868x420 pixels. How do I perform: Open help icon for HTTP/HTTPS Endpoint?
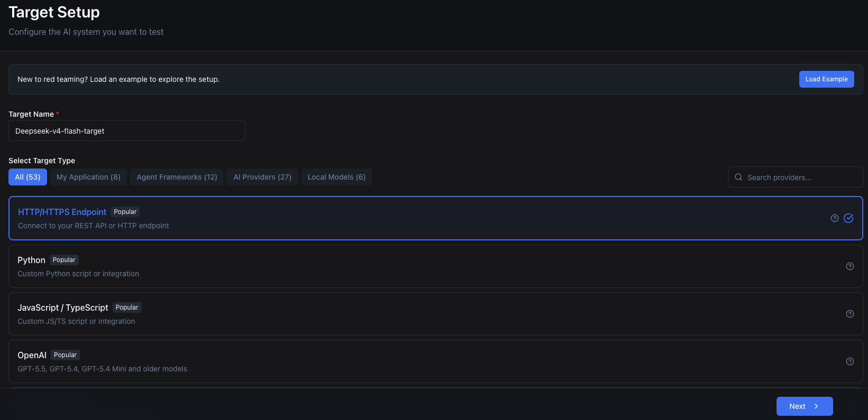(835, 218)
